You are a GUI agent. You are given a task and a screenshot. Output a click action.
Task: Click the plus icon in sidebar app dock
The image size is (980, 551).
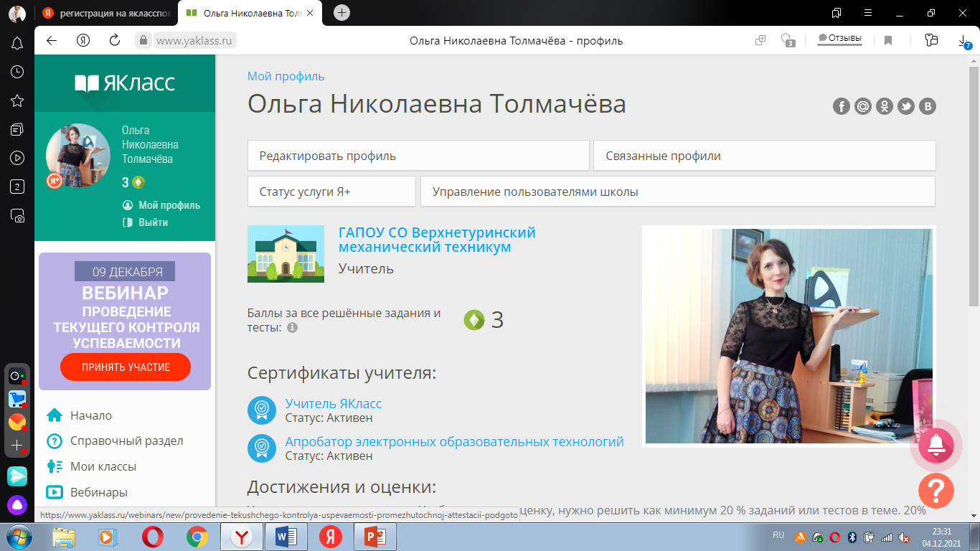(x=17, y=445)
